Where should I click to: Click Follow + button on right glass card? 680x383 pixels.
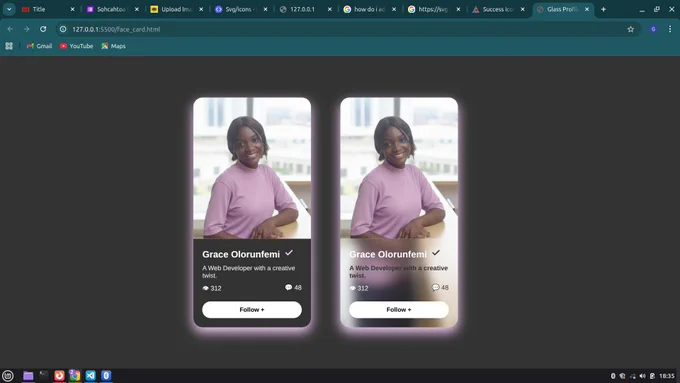tap(399, 310)
